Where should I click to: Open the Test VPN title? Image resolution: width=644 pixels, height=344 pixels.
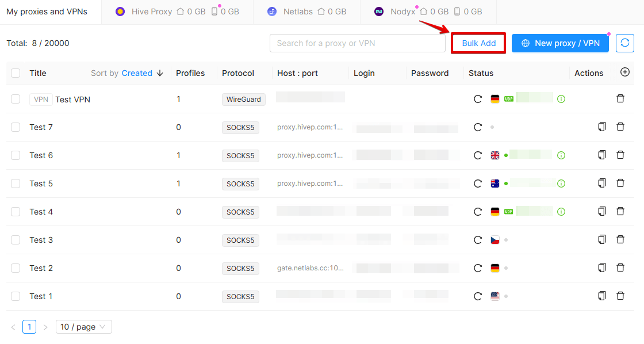pyautogui.click(x=72, y=100)
